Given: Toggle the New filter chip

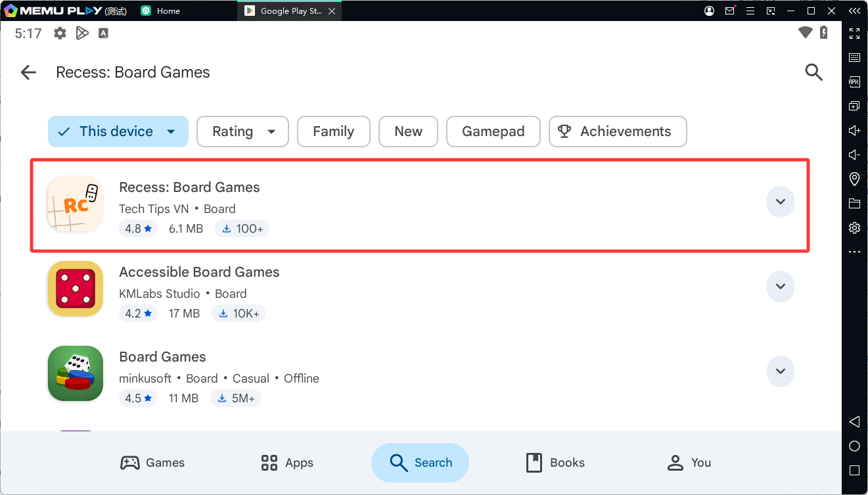Looking at the screenshot, I should pyautogui.click(x=408, y=131).
